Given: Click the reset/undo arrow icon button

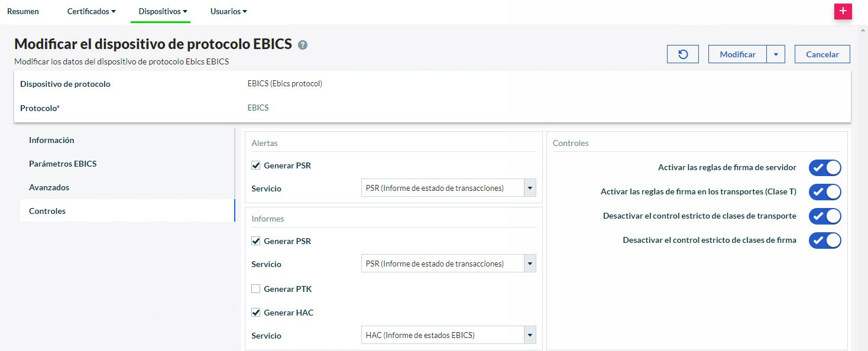Looking at the screenshot, I should pos(682,54).
